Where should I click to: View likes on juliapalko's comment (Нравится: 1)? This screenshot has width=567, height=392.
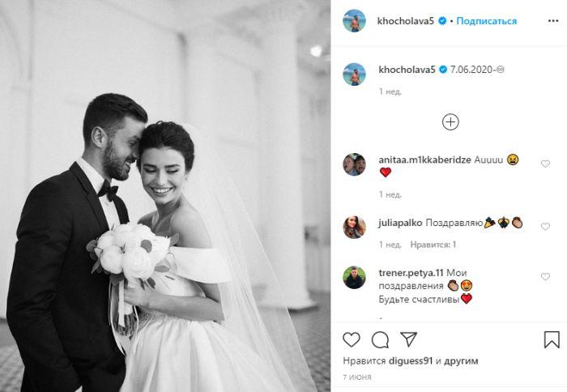pyautogui.click(x=433, y=245)
